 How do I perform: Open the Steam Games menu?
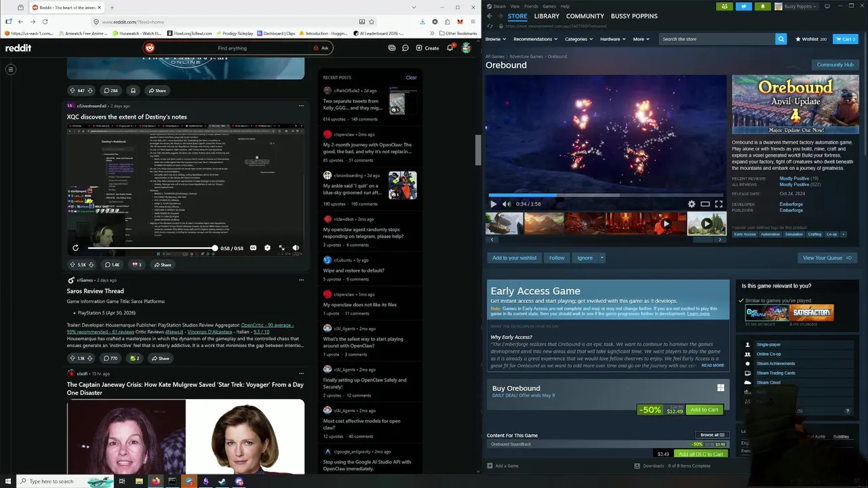point(549,6)
